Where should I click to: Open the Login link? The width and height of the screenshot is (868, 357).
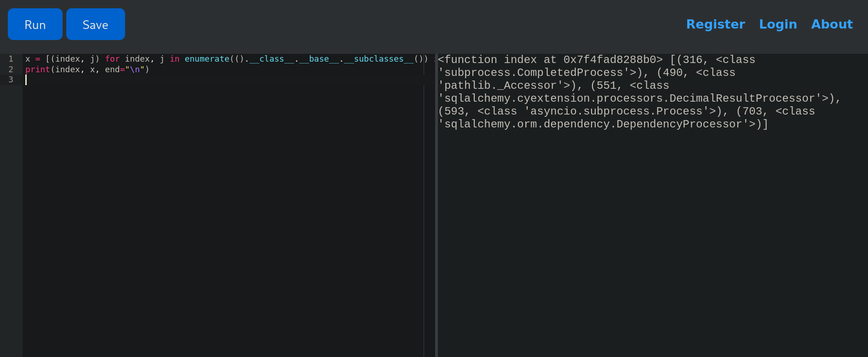point(778,24)
